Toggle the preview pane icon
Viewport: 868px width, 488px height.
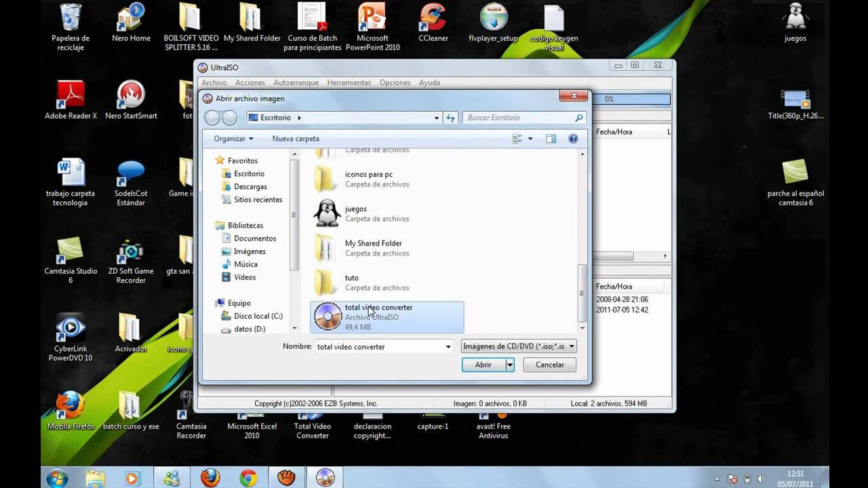(551, 138)
